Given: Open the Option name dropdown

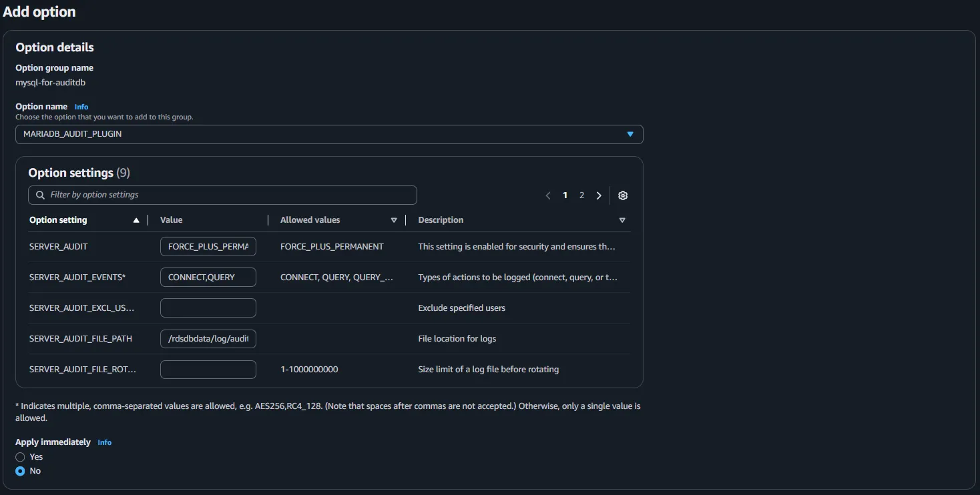Looking at the screenshot, I should coord(329,134).
